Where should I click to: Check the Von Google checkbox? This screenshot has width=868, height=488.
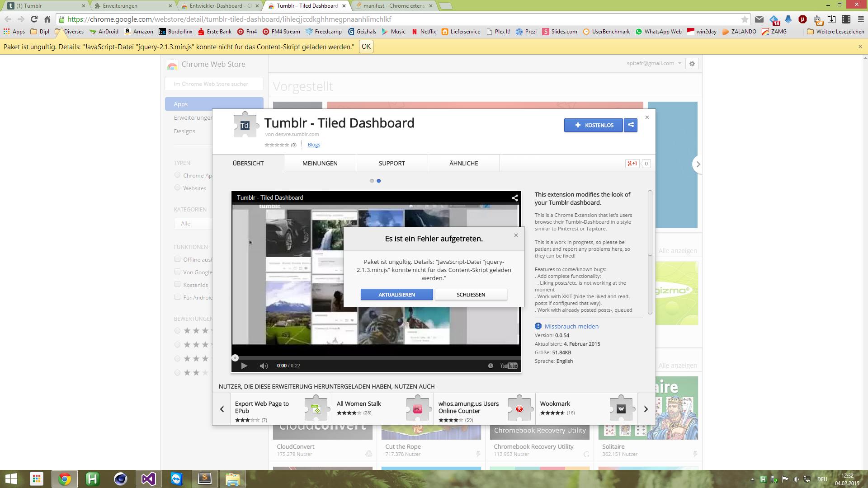tap(177, 272)
